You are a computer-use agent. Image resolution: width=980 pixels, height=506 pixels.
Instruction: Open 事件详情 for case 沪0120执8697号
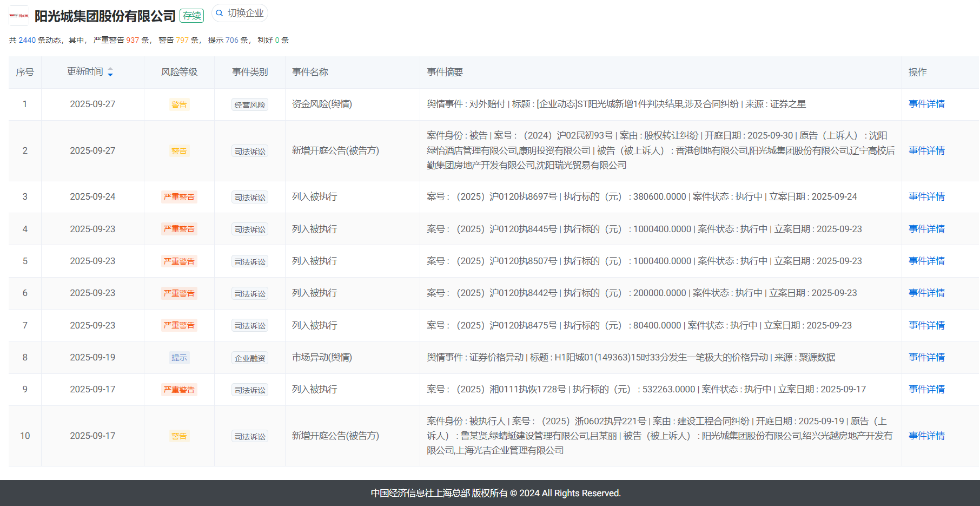pyautogui.click(x=926, y=196)
